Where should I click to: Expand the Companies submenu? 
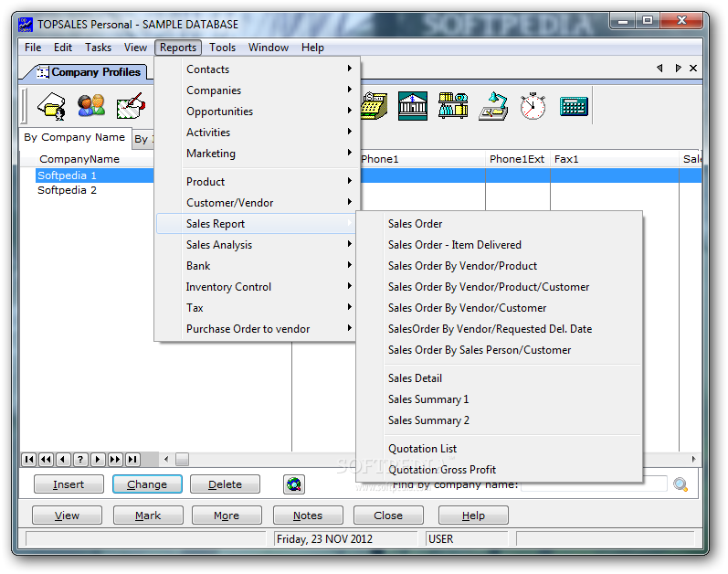pyautogui.click(x=258, y=90)
